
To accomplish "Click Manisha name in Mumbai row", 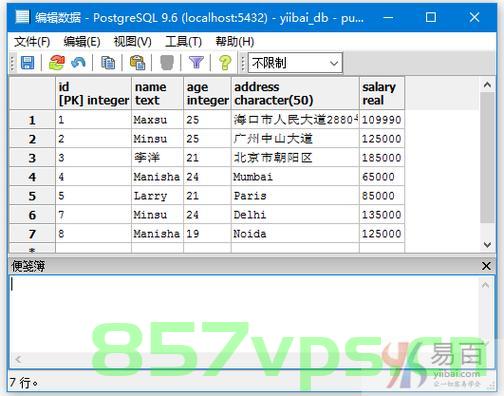I will [x=157, y=177].
